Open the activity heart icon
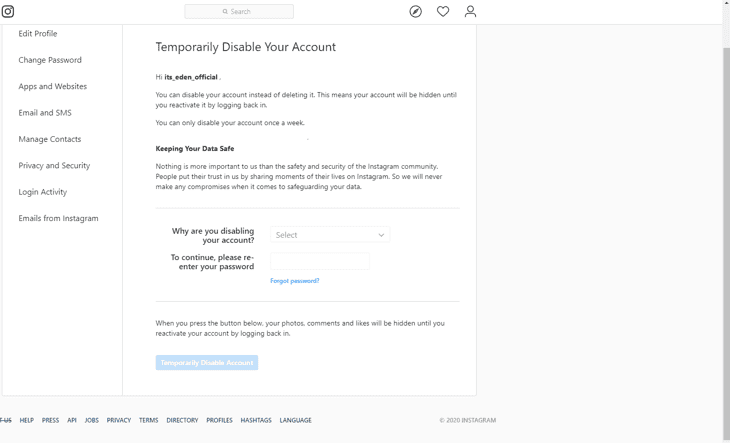The width and height of the screenshot is (730, 443). pyautogui.click(x=443, y=11)
